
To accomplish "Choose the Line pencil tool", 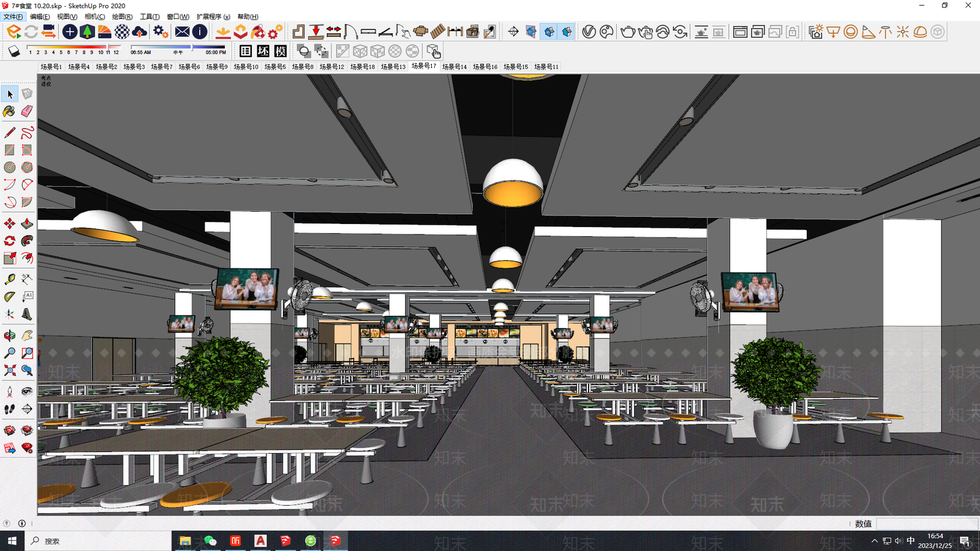I will click(x=9, y=132).
